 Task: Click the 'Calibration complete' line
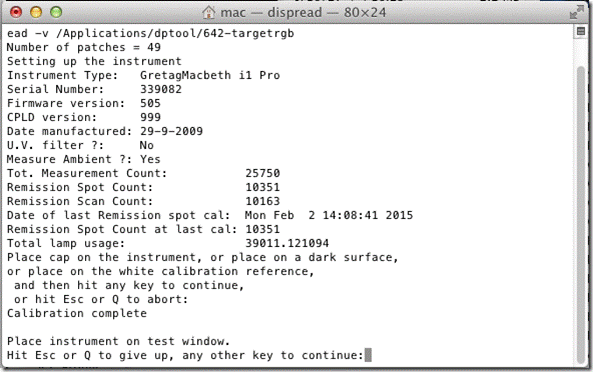(77, 313)
